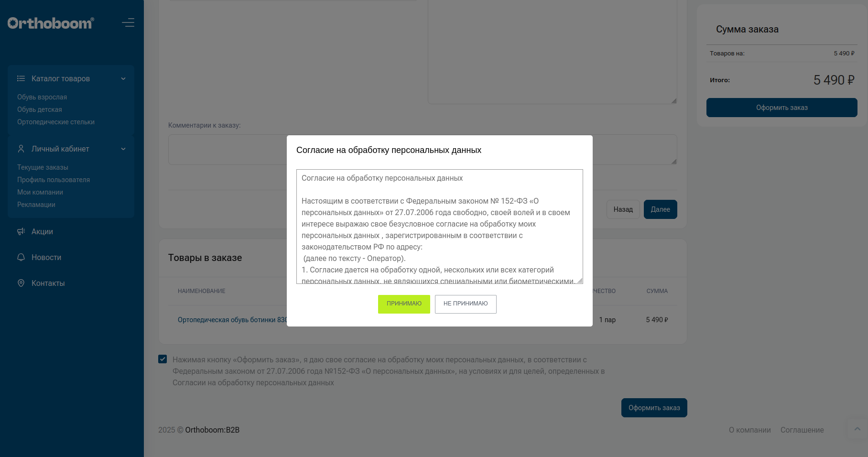Click the map pin icon for Контакты

(21, 283)
